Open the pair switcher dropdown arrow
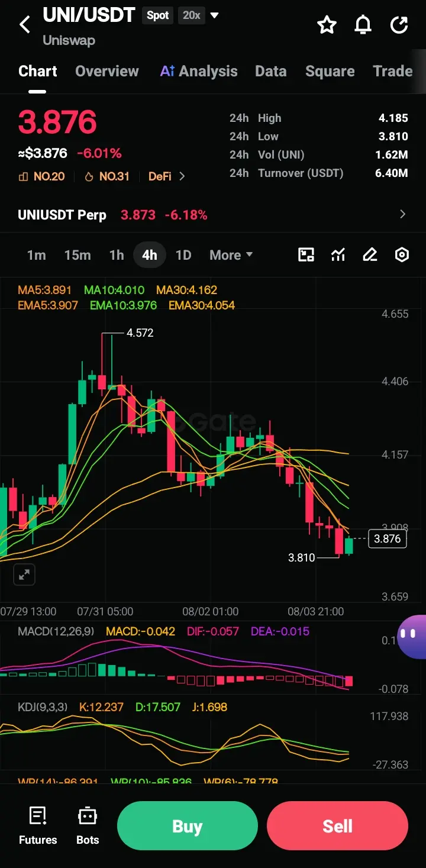This screenshot has height=868, width=426. 215,15
